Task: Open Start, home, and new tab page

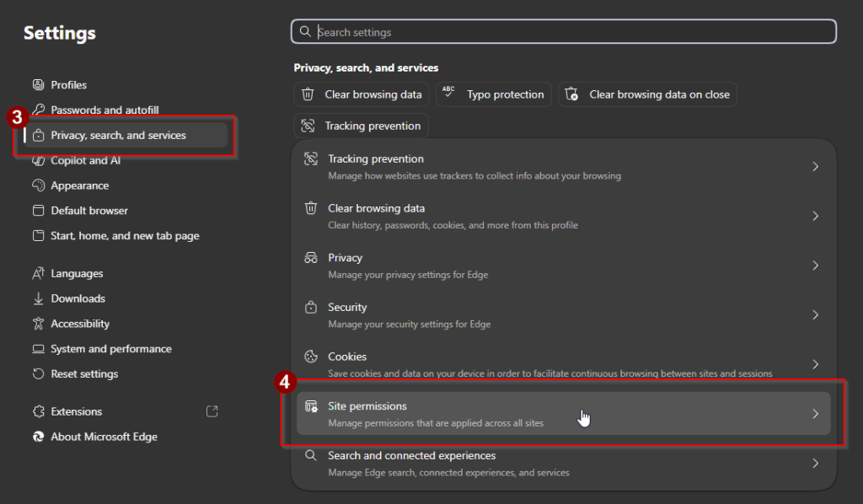Action: click(126, 235)
